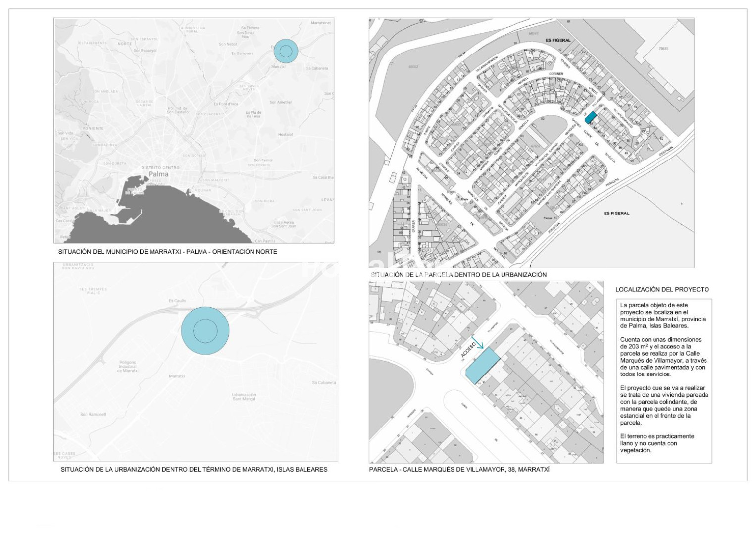Click the teal ACCESO arrow
This screenshot has width=756, height=535.
click(479, 344)
